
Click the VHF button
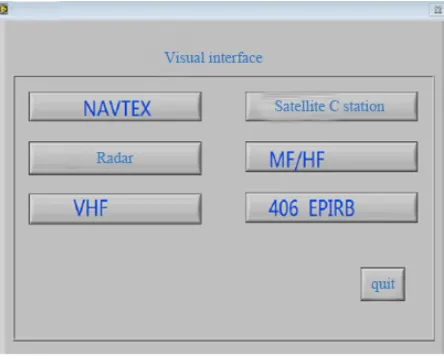coord(115,209)
